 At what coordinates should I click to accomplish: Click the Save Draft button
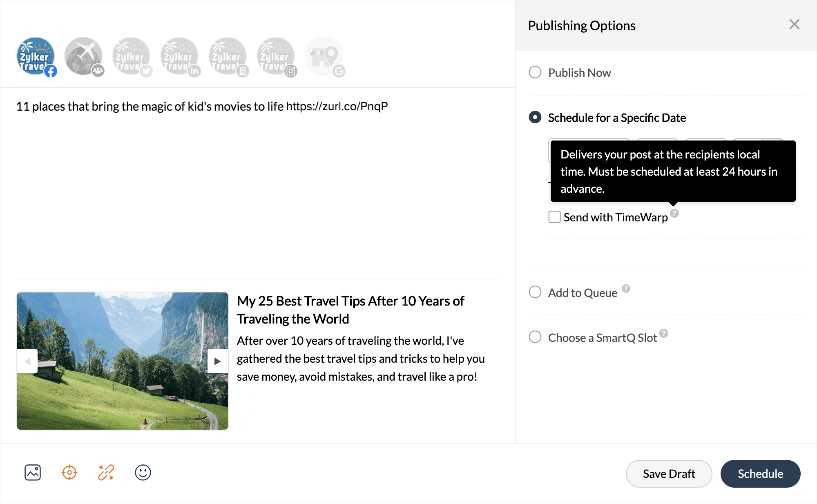669,473
